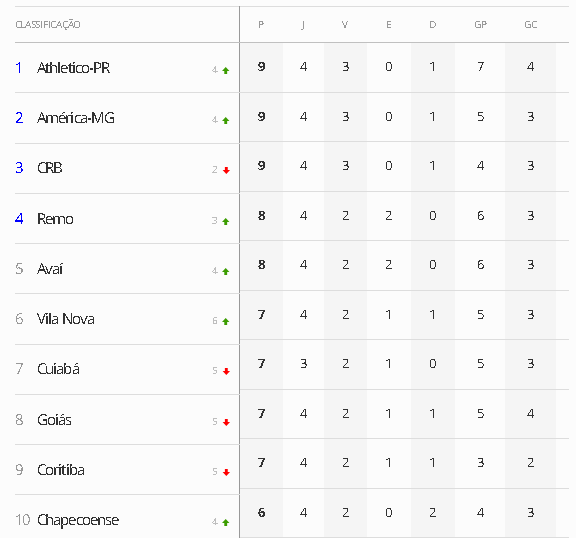Click the red down arrow beside Goiás
Image resolution: width=576 pixels, height=538 pixels.
pos(226,422)
